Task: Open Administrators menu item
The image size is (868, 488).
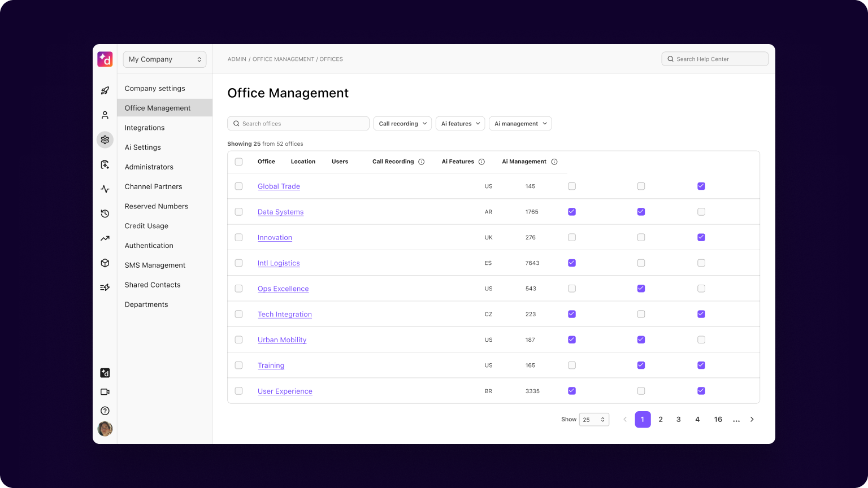Action: [x=164, y=167]
